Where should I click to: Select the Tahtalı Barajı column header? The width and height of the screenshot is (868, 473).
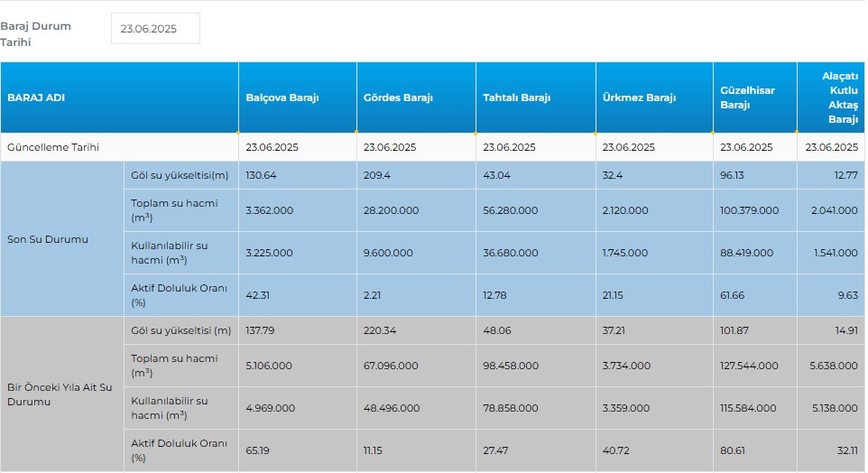536,97
